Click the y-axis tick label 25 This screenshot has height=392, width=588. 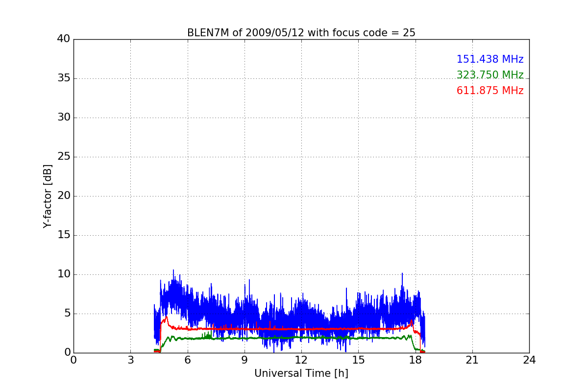tap(63, 157)
